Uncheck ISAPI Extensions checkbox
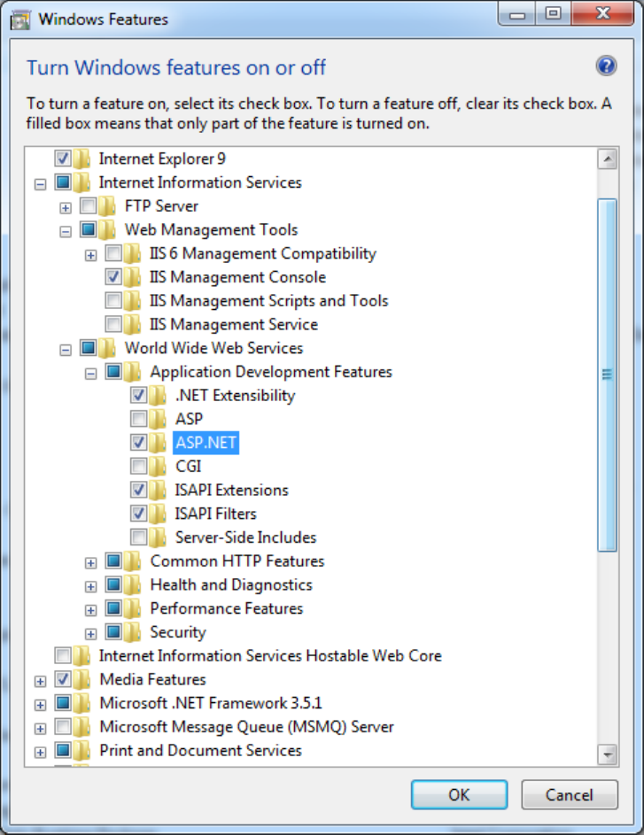This screenshot has height=835, width=644. pyautogui.click(x=139, y=490)
